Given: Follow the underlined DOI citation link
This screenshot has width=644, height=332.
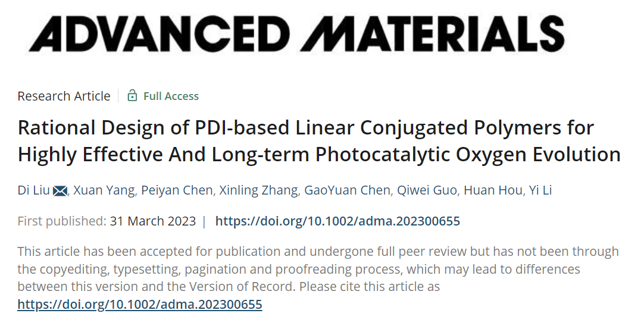Looking at the screenshot, I should [140, 305].
